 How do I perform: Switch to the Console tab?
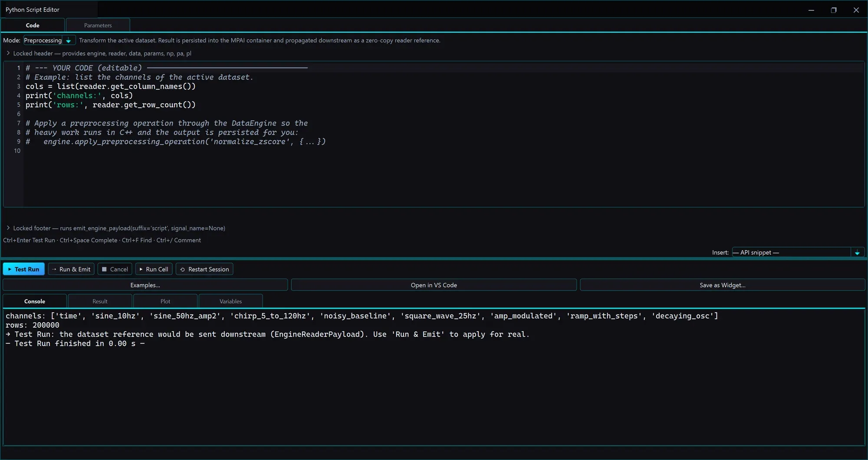point(35,301)
